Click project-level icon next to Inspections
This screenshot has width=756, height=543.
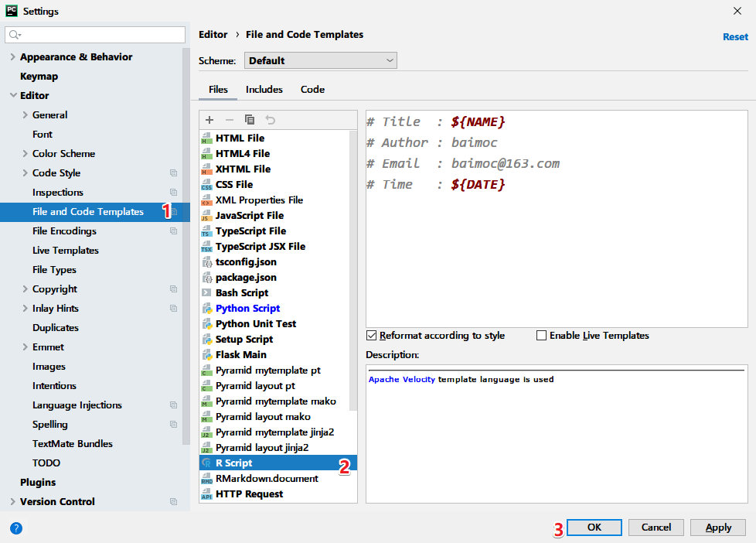(174, 192)
